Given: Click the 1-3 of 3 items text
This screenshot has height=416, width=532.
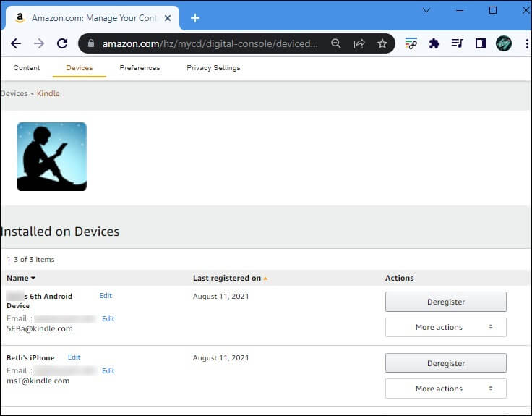Looking at the screenshot, I should (x=30, y=259).
